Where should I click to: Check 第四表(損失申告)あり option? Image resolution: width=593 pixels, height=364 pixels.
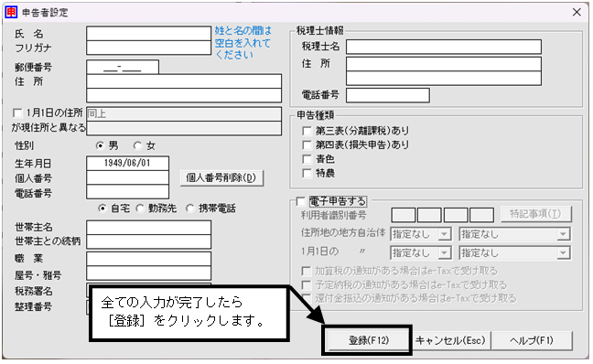click(x=307, y=145)
